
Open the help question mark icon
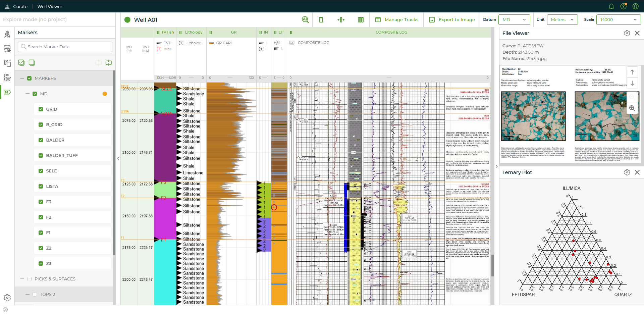pyautogui.click(x=624, y=6)
